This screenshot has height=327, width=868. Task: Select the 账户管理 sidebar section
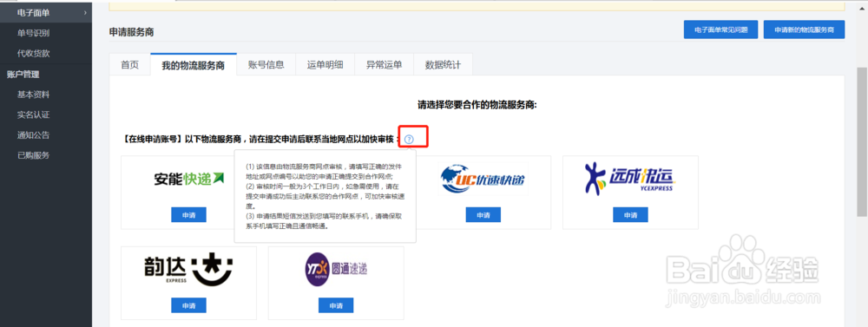click(23, 74)
